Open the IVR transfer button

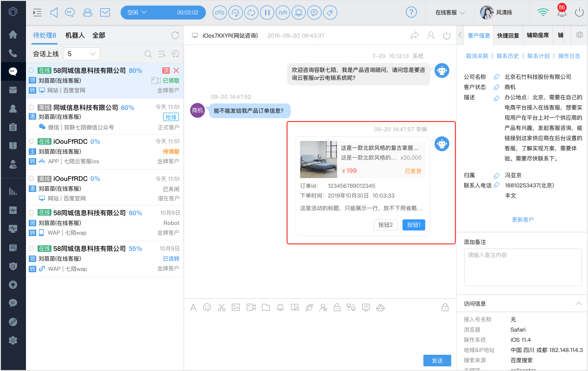[x=283, y=13]
